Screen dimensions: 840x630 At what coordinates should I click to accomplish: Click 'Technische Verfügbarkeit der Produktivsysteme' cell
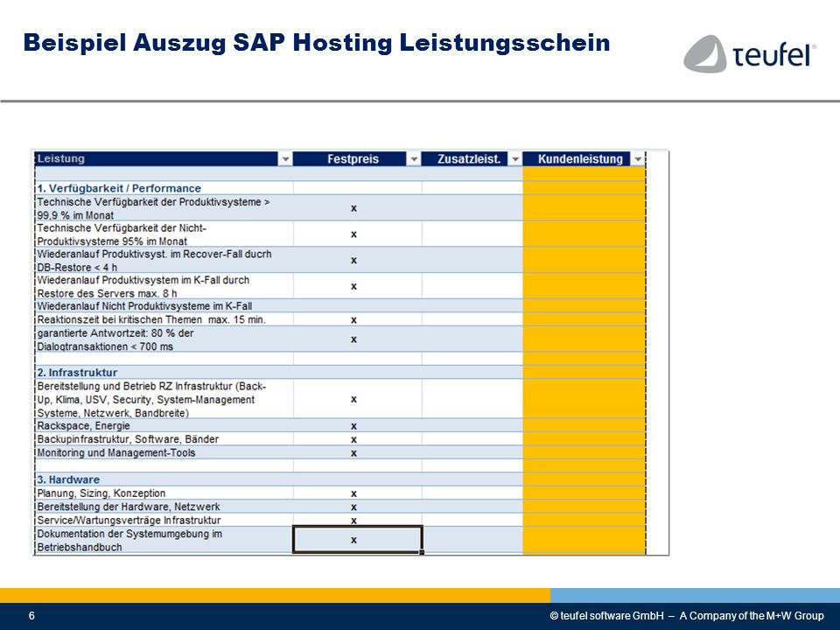pyautogui.click(x=164, y=208)
